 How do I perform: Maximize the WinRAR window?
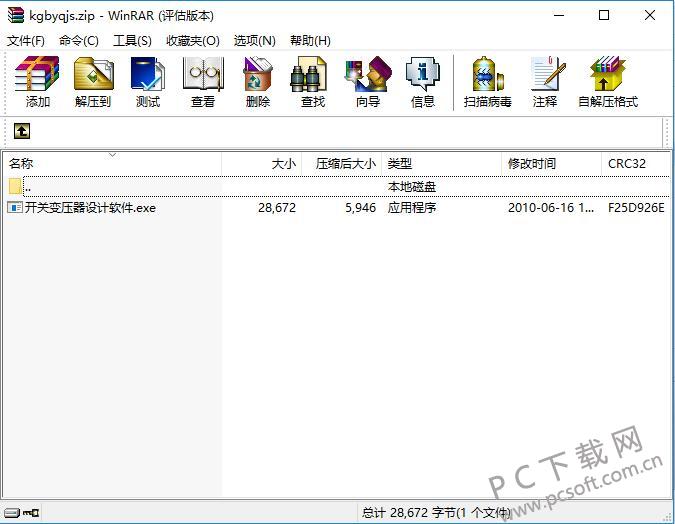604,16
